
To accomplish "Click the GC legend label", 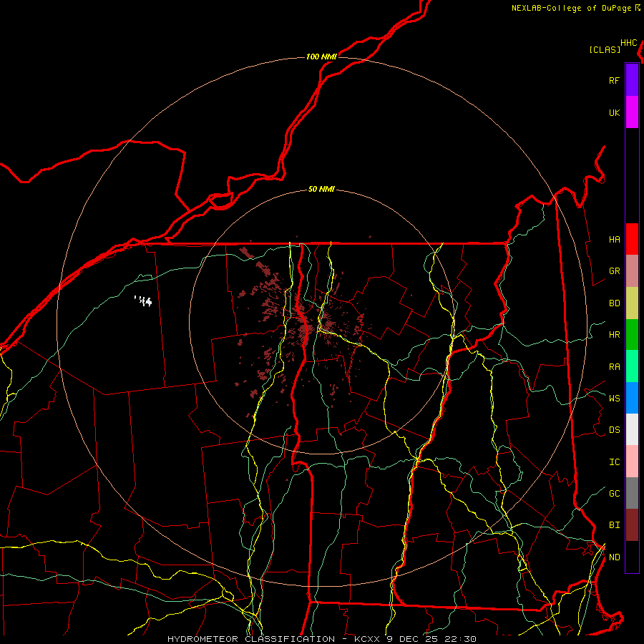I will pos(614,494).
